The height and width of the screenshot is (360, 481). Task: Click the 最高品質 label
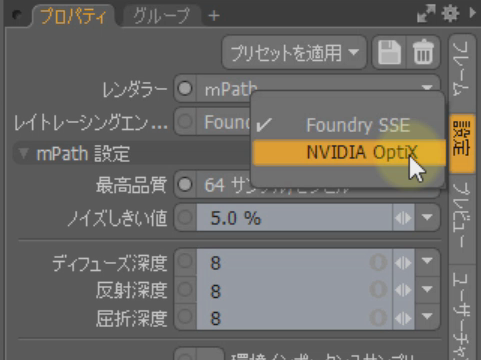[x=131, y=185]
